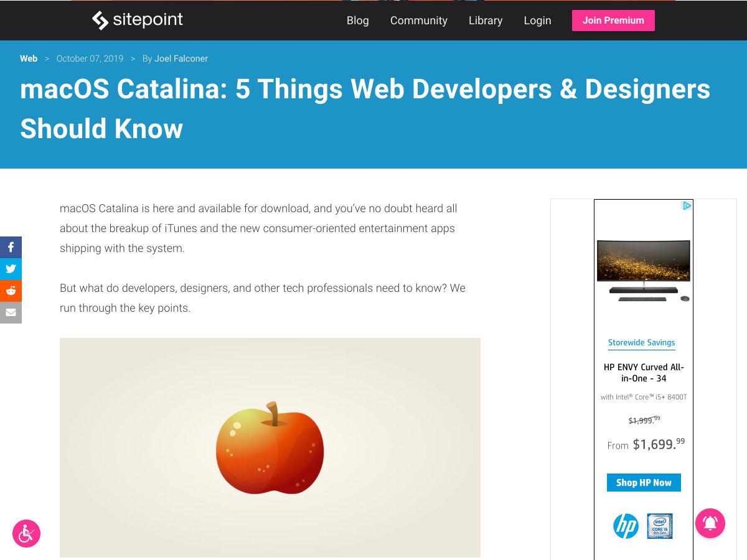Follow the Storewide Savings link
Viewport: 747px width, 560px height.
coord(641,343)
